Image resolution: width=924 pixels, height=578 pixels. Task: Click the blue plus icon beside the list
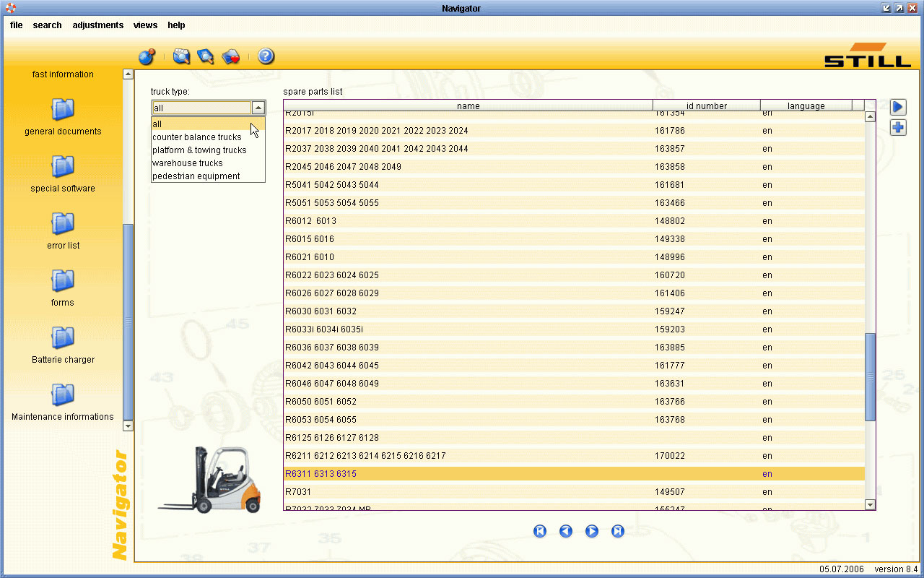(x=898, y=128)
